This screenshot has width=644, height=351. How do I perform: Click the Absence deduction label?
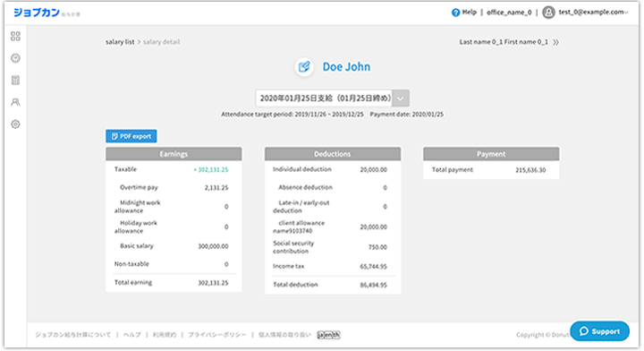pos(305,187)
